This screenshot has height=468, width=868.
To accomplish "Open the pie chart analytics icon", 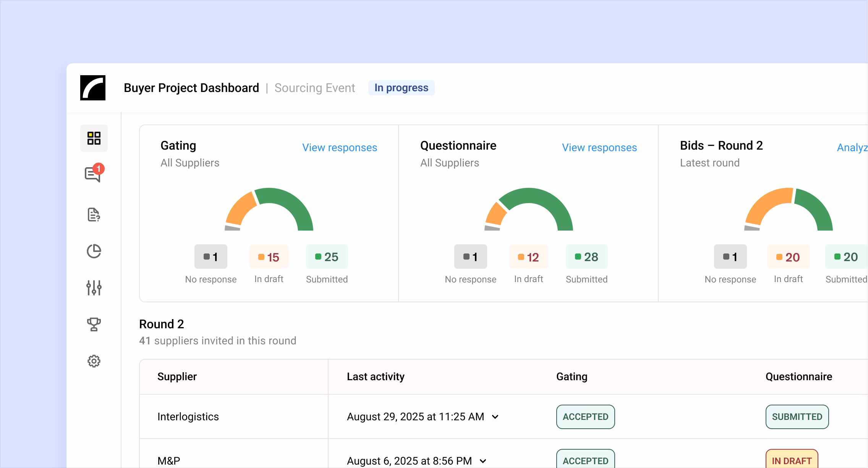I will (94, 251).
